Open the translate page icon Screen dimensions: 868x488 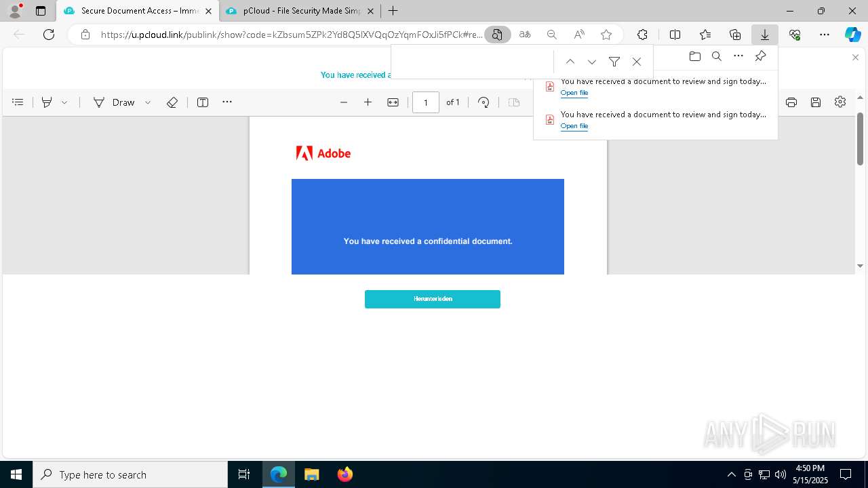click(x=525, y=35)
